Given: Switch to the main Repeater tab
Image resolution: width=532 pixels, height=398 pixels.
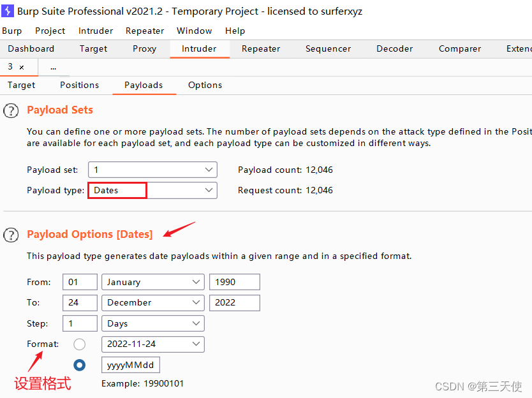Looking at the screenshot, I should click(261, 49).
